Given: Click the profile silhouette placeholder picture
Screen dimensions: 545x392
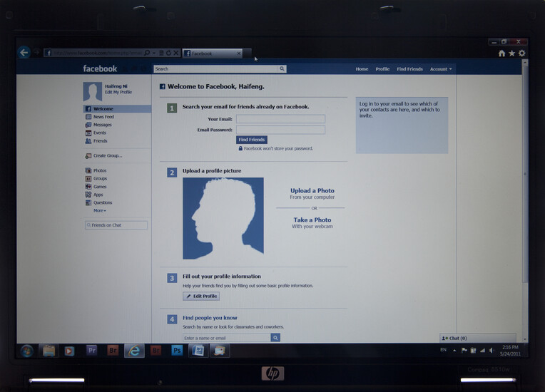Looking at the screenshot, I should [x=223, y=218].
